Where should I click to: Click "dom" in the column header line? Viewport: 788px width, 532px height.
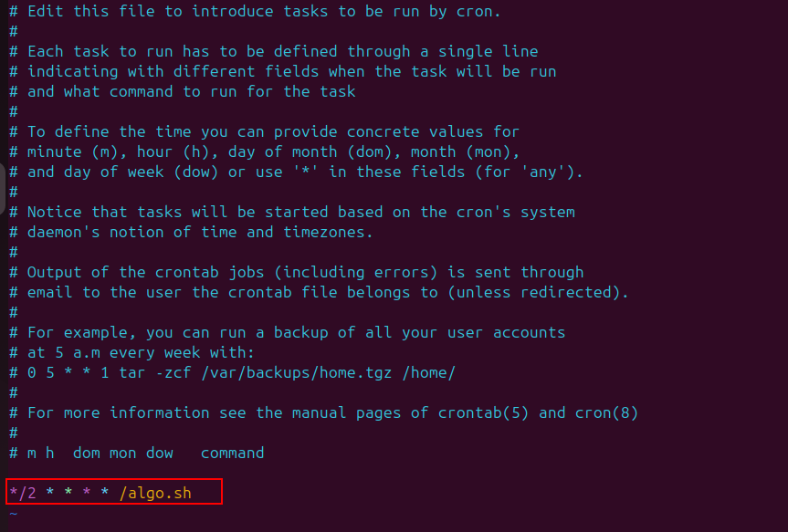[x=87, y=453]
